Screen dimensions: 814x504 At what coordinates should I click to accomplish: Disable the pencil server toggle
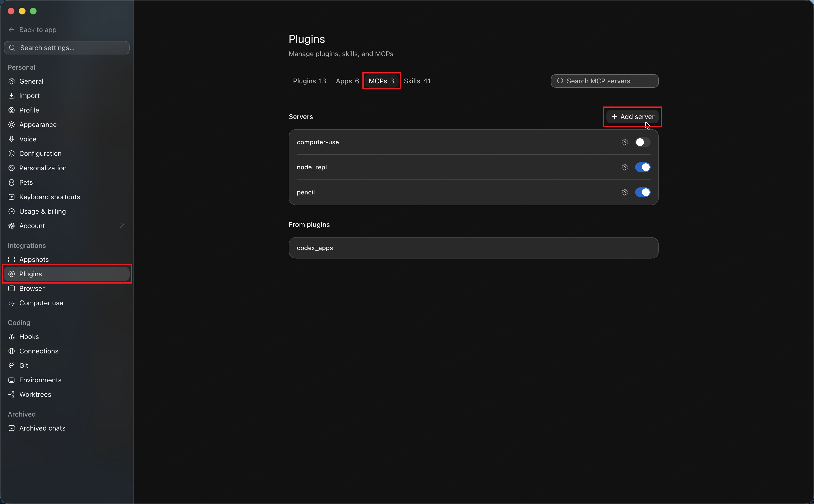click(642, 192)
